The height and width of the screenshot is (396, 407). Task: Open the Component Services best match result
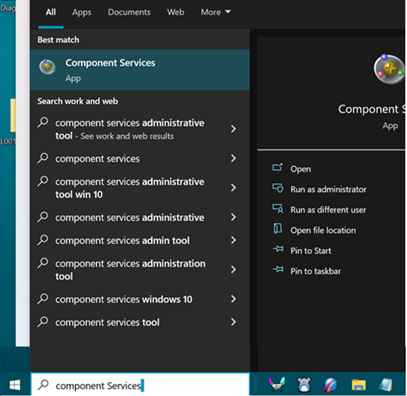140,70
